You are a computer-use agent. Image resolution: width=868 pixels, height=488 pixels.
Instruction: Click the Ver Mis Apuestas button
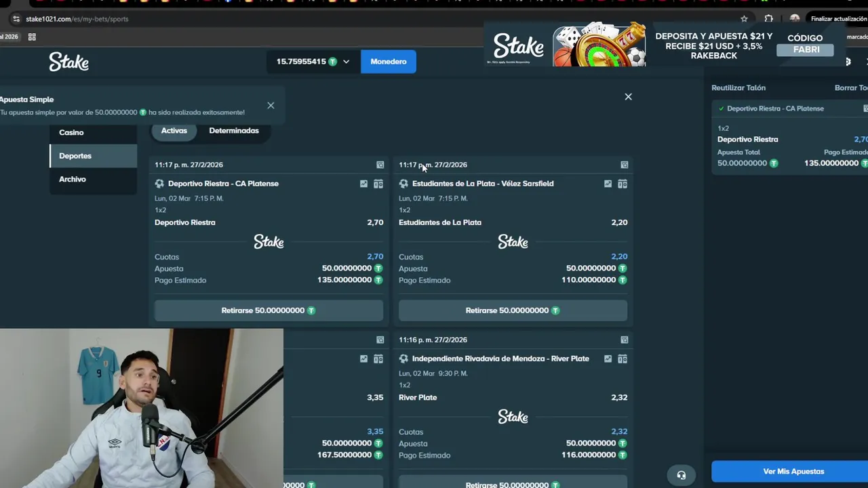coord(790,472)
